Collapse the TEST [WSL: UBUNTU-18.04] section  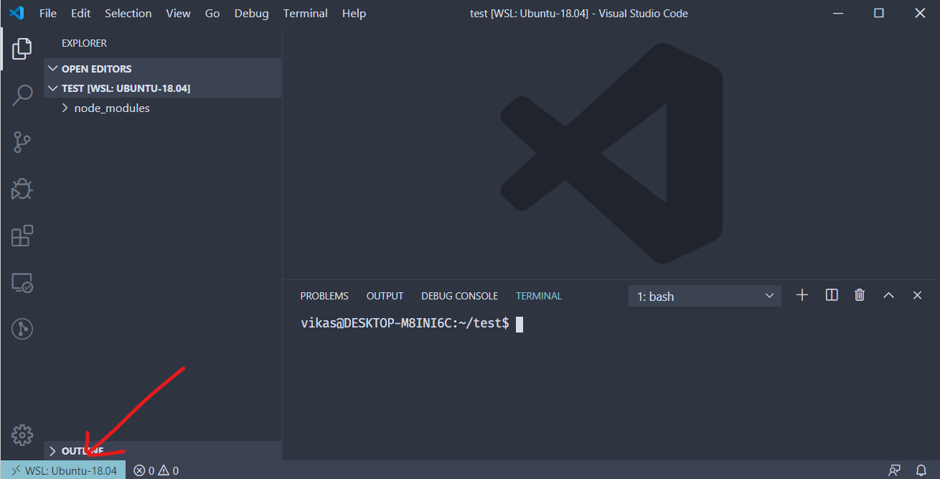pyautogui.click(x=162, y=88)
